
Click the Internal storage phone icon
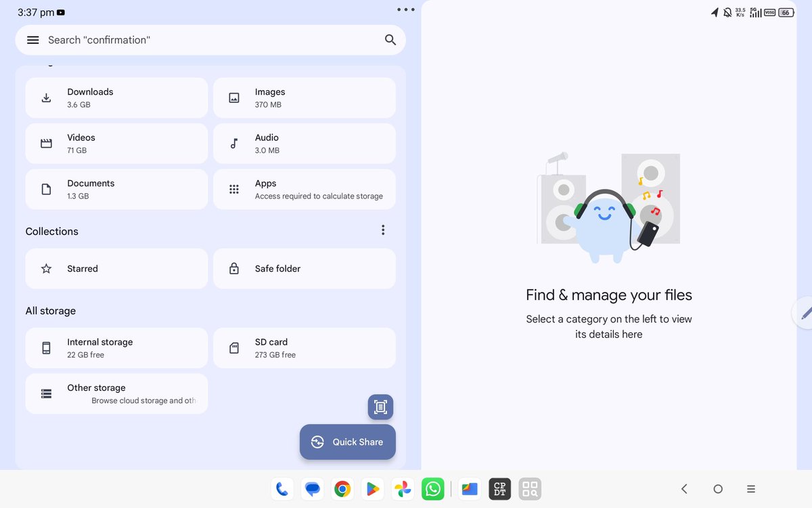46,348
